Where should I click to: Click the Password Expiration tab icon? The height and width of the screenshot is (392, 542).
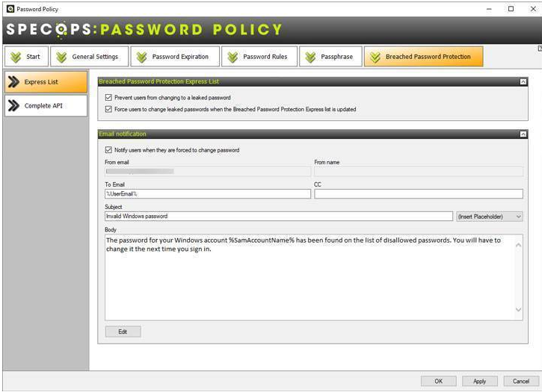(141, 57)
